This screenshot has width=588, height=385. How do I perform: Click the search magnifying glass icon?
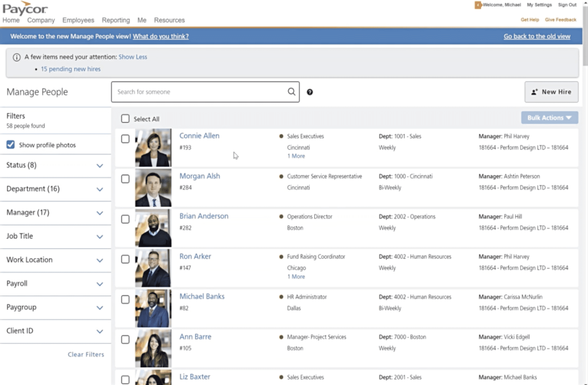[x=291, y=92]
